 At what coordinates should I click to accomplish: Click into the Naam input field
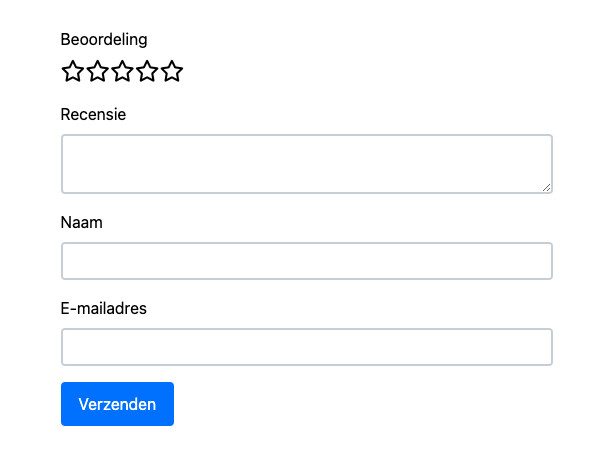306,261
